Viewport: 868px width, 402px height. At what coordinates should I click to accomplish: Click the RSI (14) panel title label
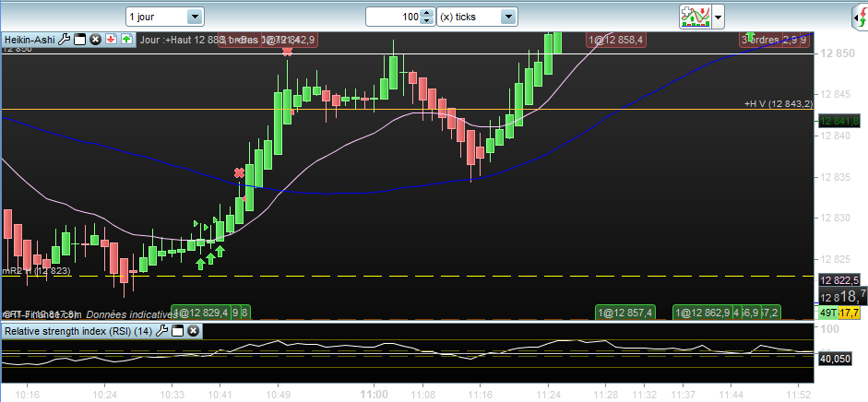pos(79,331)
